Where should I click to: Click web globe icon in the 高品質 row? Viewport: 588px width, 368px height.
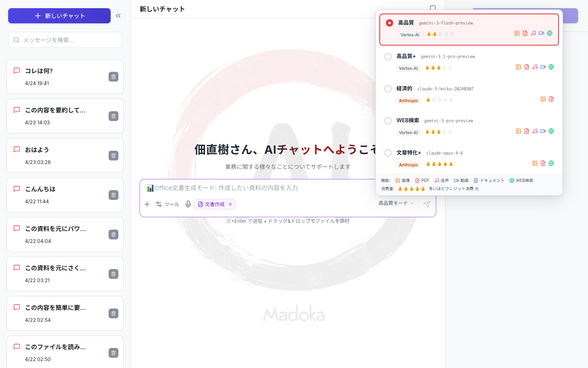[550, 33]
